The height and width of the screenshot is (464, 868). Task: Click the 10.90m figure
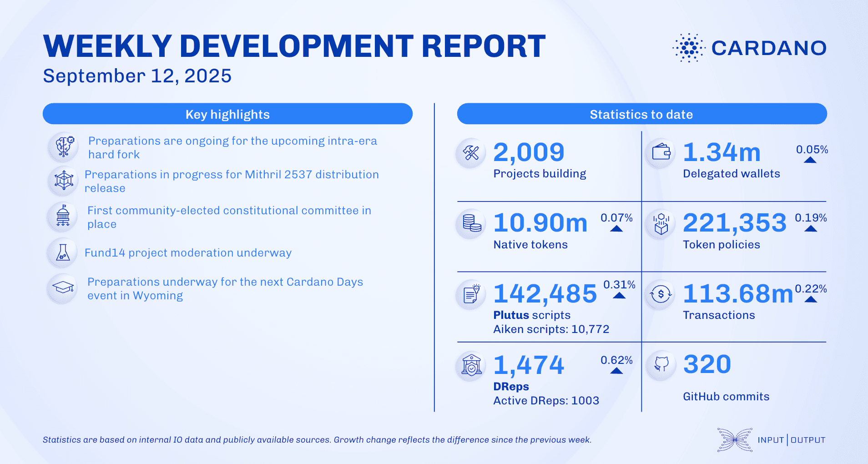pos(540,223)
